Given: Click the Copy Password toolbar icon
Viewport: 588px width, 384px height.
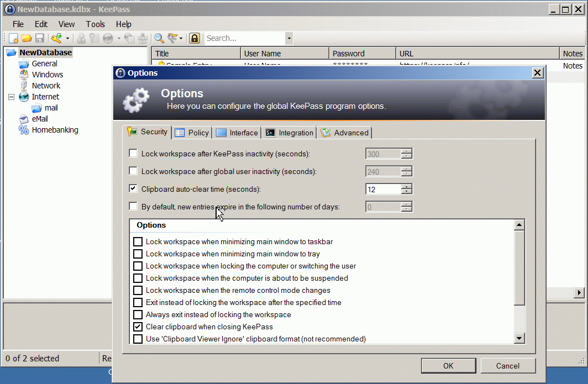Looking at the screenshot, I should (x=94, y=38).
